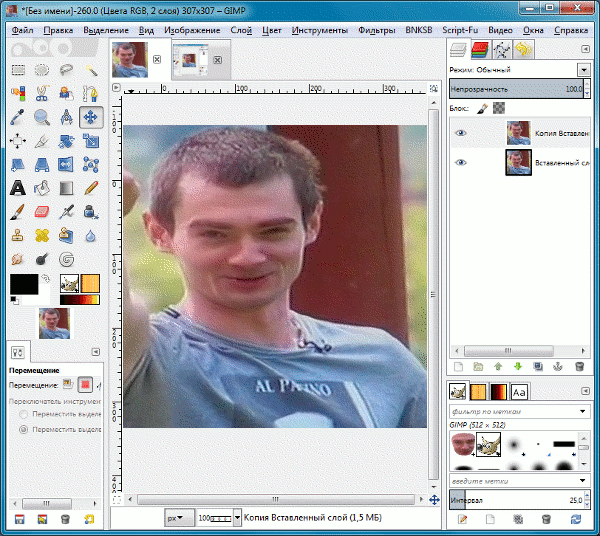Toggle lock pixels brush icon
Screen dimensions: 600x536
tap(482, 109)
